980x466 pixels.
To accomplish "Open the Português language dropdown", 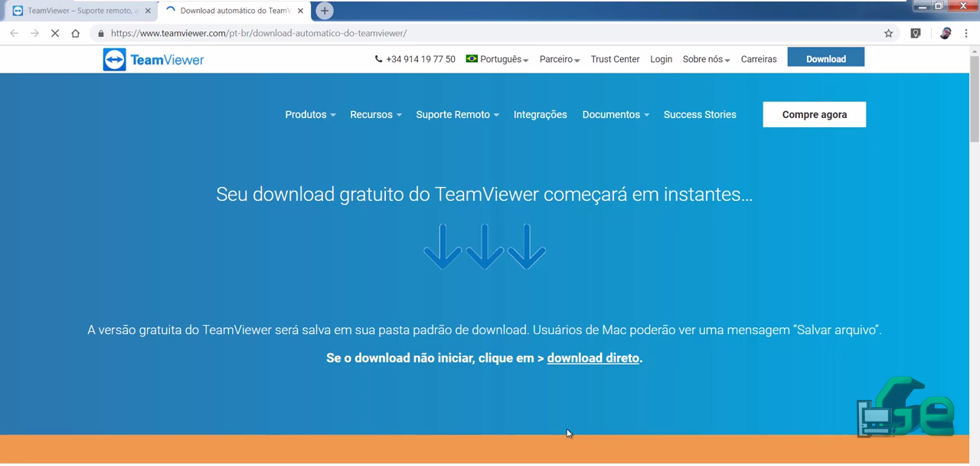I will [497, 59].
